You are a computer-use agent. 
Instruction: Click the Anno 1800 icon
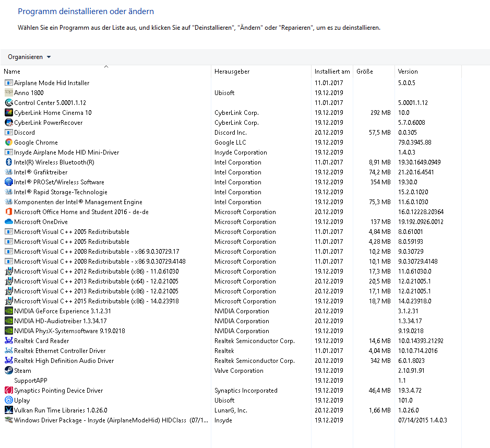click(x=9, y=93)
